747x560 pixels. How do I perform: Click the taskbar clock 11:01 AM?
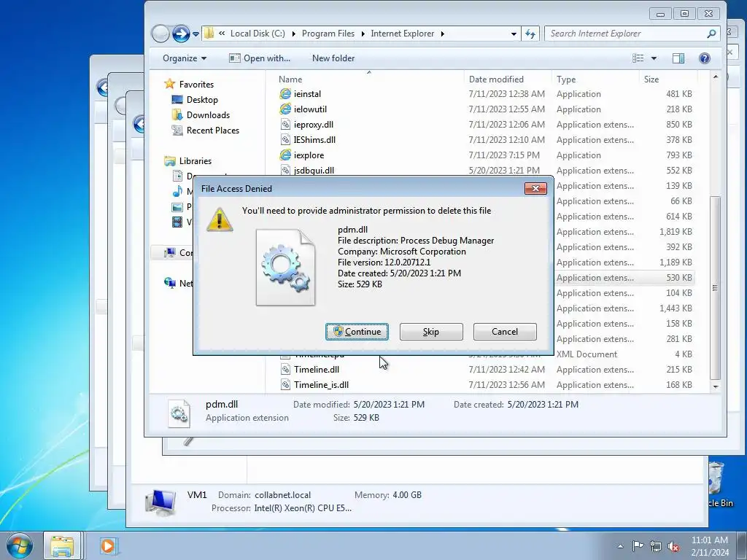710,540
